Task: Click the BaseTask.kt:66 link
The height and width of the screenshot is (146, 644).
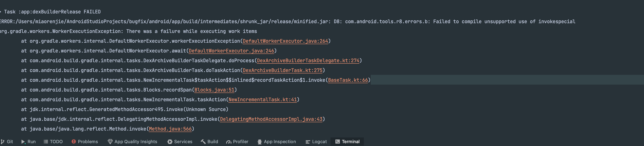Action: [348, 80]
